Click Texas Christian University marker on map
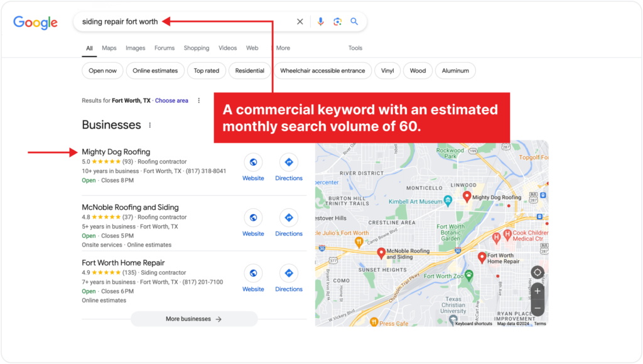The height and width of the screenshot is (364, 643). (453, 320)
